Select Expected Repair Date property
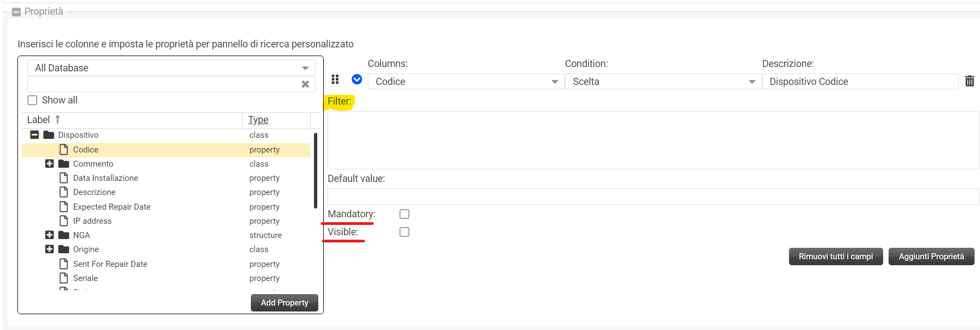Image resolution: width=980 pixels, height=330 pixels. point(112,207)
